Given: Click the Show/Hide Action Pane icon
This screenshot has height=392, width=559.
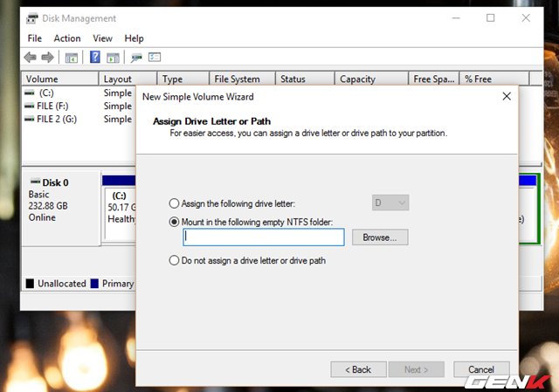Looking at the screenshot, I should coord(113,58).
